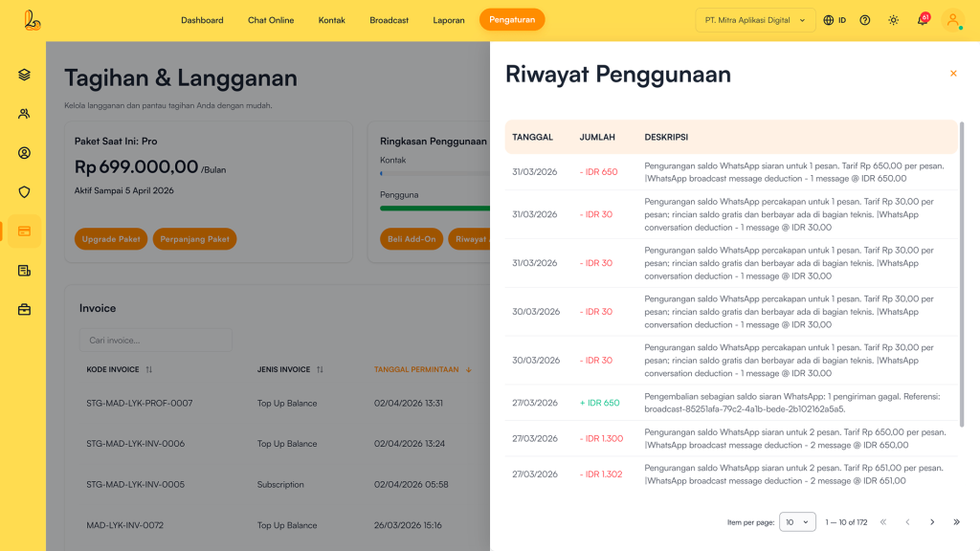Image resolution: width=980 pixels, height=551 pixels.
Task: Close the Riwayat Penggunaan panel
Action: coord(953,74)
